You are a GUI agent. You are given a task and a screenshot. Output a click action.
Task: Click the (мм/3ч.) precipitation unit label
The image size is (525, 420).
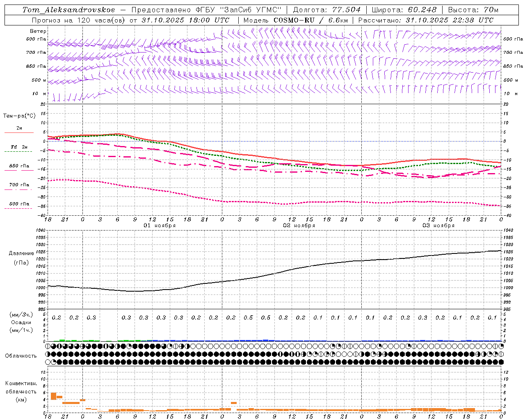[x=21, y=315]
